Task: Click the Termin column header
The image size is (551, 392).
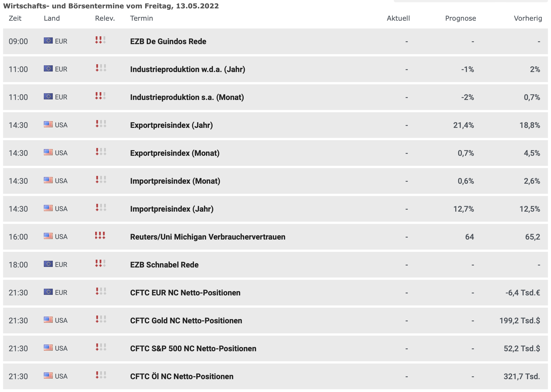Action: (x=142, y=18)
